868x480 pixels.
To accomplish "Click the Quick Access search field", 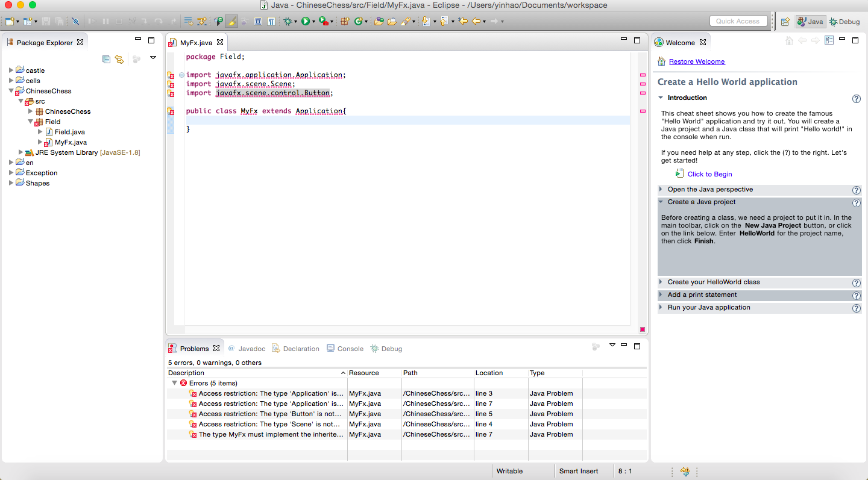I will [738, 21].
